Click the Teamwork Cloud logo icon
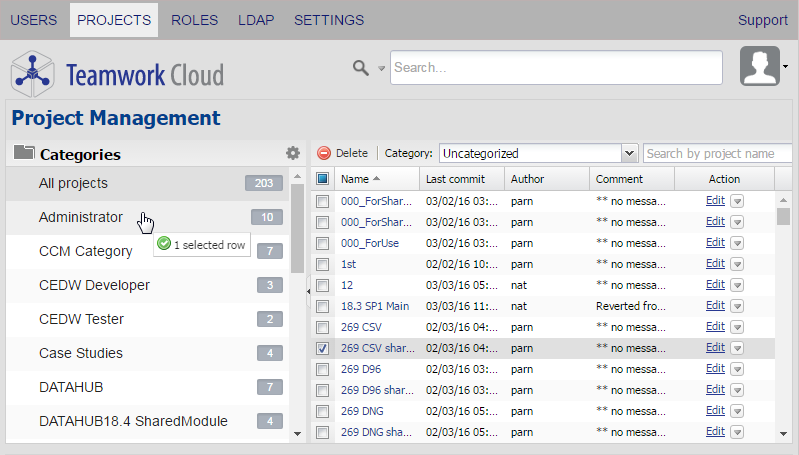This screenshot has width=799, height=455. tap(32, 74)
